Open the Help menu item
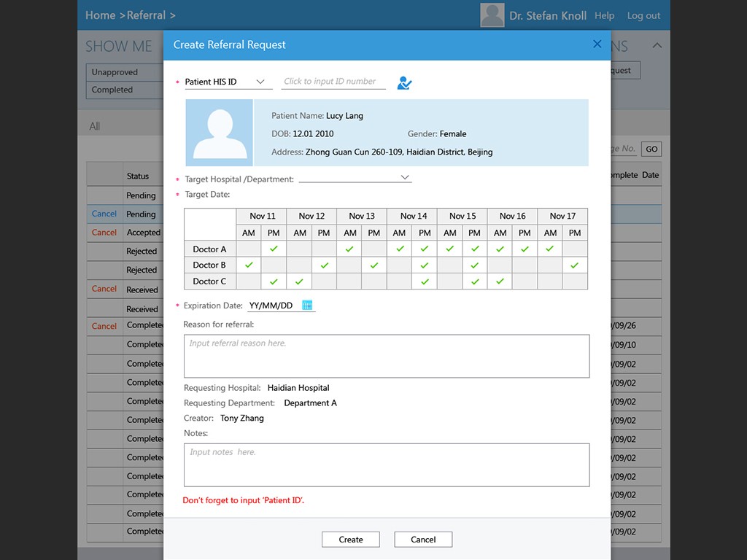 click(x=604, y=15)
